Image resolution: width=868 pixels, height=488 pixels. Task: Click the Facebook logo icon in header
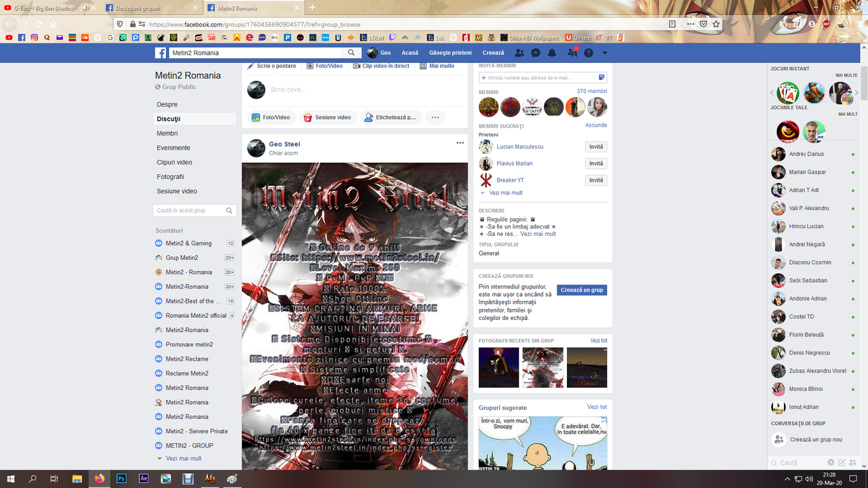tap(161, 53)
